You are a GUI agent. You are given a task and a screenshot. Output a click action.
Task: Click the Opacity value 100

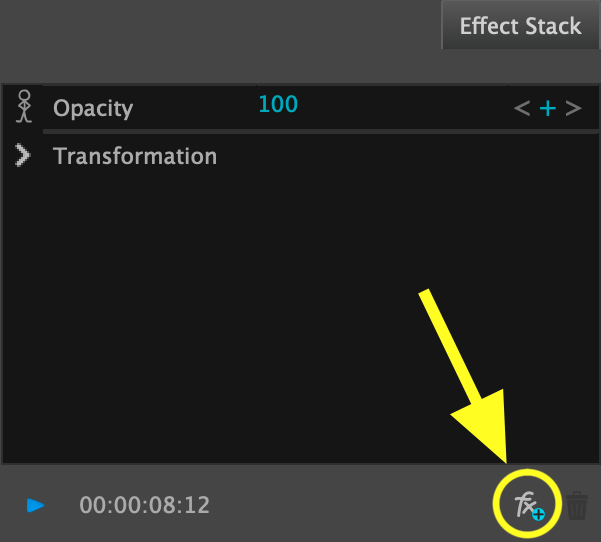click(x=278, y=104)
